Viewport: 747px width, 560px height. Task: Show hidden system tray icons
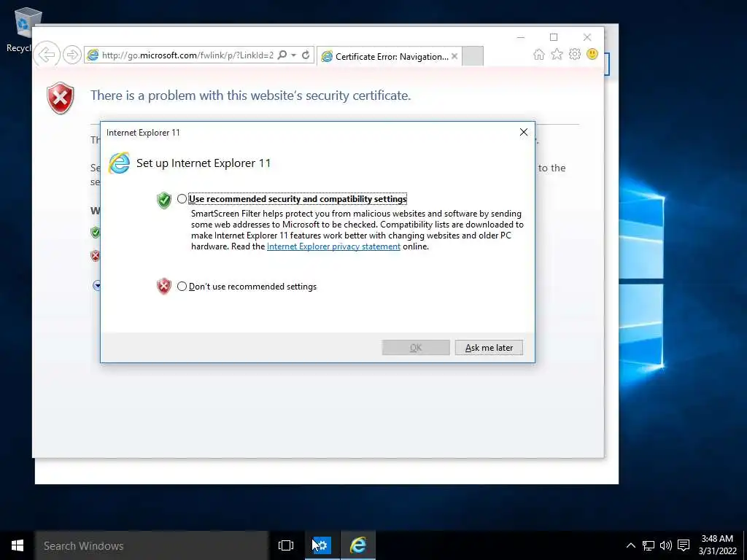pyautogui.click(x=630, y=545)
